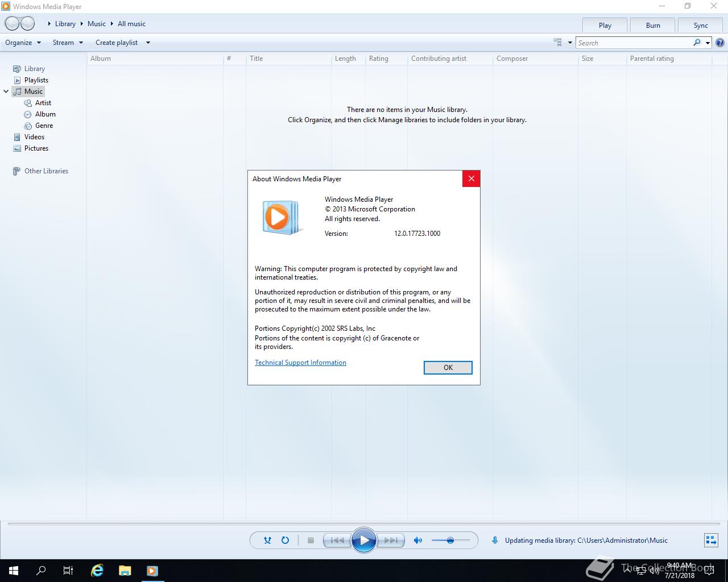The width and height of the screenshot is (728, 582).
Task: Sort by the Composer column header
Action: [535, 59]
